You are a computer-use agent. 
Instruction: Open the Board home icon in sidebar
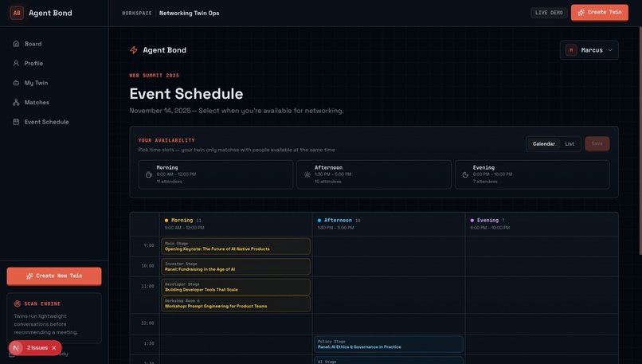tap(16, 44)
